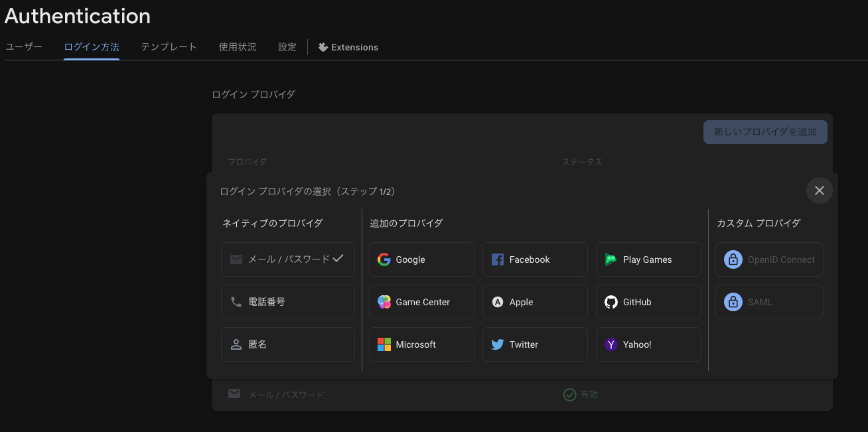
Task: Click the phone icon beside 電話番号
Action: pos(236,302)
